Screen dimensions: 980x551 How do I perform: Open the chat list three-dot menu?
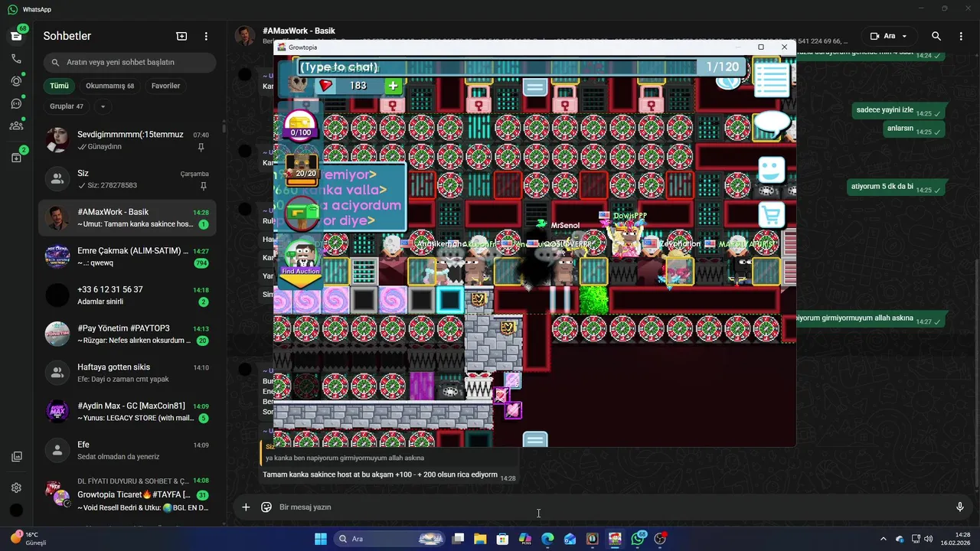click(x=206, y=36)
